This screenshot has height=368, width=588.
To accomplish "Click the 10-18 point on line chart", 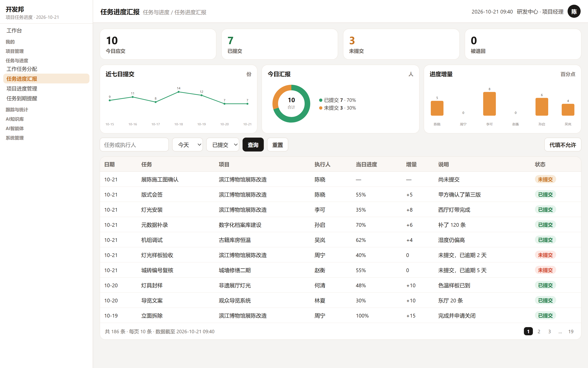I will point(179,92).
